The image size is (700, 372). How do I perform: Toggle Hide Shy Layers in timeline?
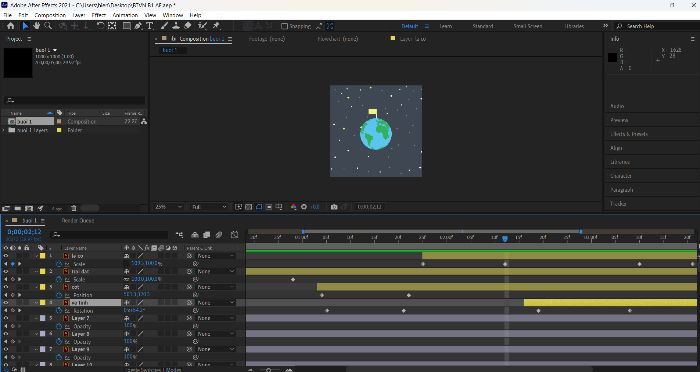click(x=195, y=234)
